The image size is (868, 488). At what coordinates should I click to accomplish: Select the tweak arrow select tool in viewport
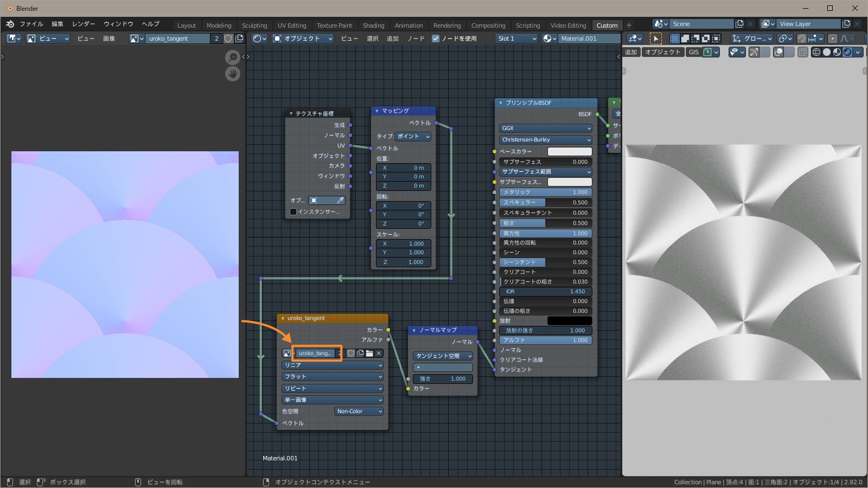[655, 38]
